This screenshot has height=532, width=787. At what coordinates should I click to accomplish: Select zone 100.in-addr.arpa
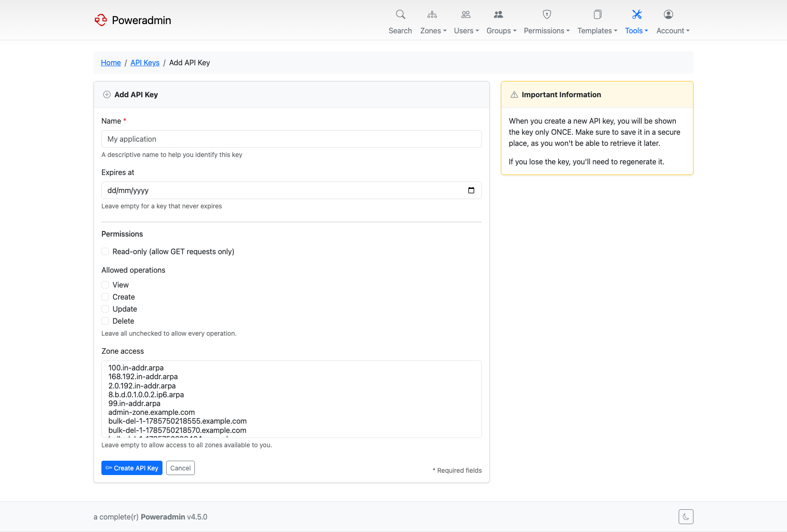[292, 368]
